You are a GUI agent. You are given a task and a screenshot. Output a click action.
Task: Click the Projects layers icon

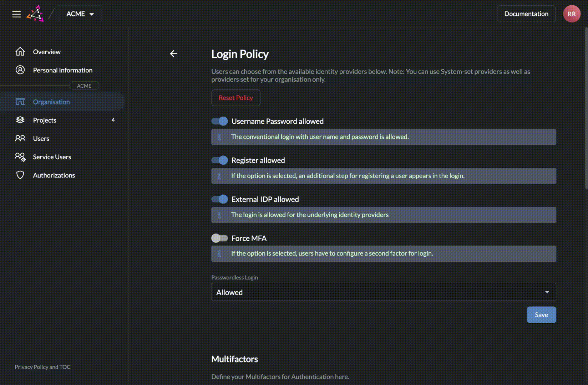(x=20, y=120)
